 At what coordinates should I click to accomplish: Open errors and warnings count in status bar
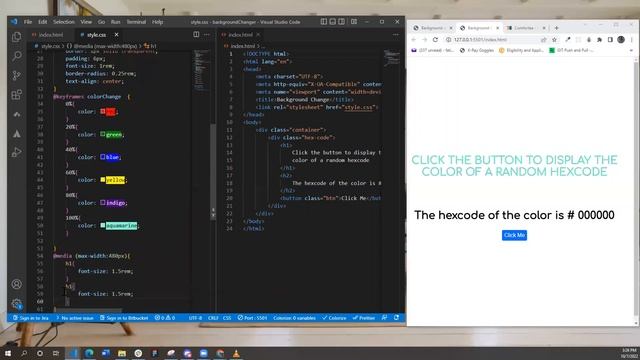[x=164, y=318]
